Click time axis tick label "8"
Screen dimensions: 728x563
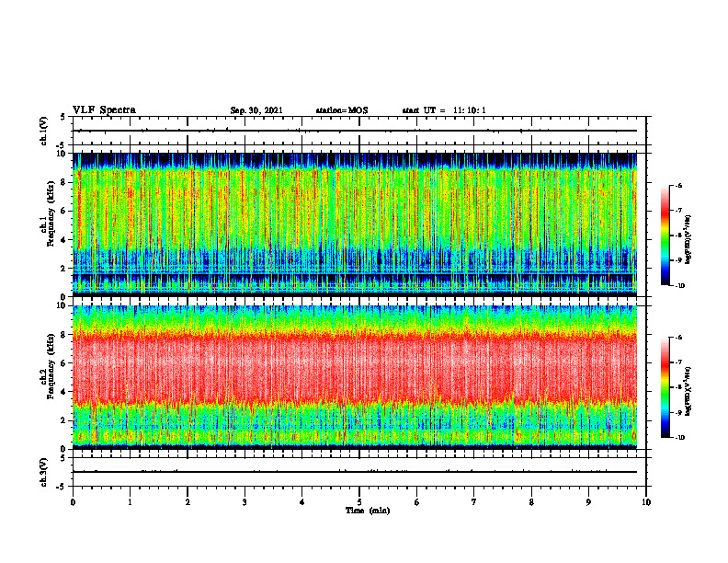[531, 502]
